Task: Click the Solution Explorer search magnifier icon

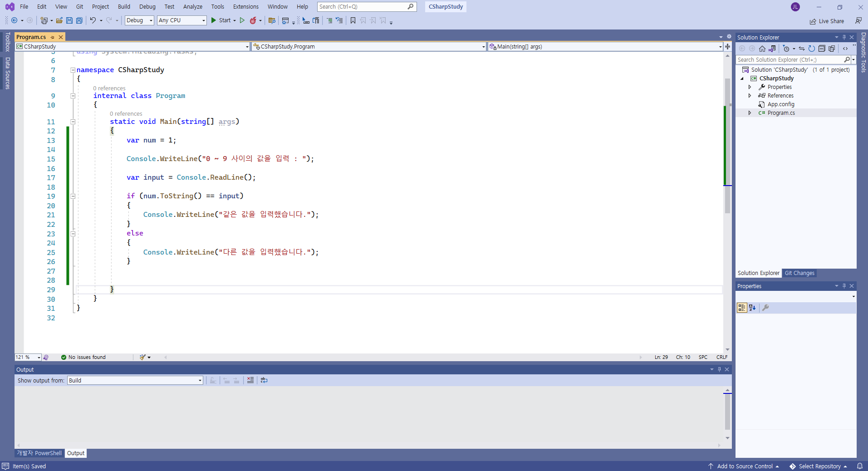Action: coord(847,59)
